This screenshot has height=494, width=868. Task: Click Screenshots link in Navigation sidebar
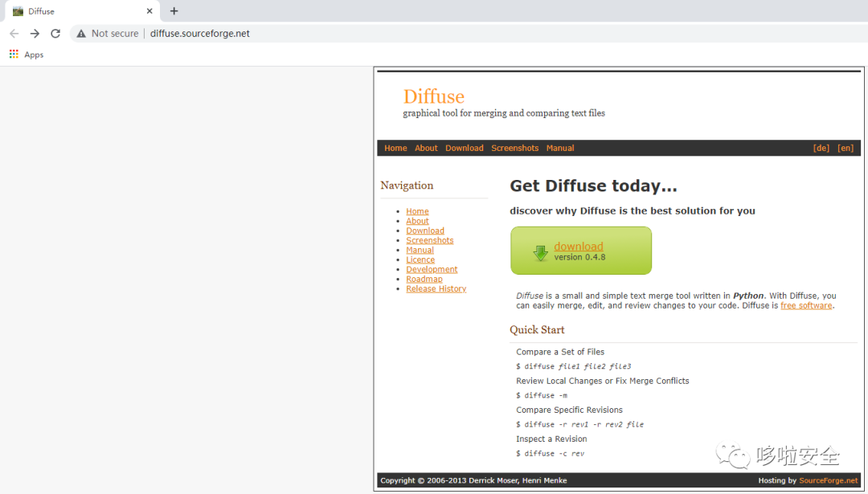(429, 240)
